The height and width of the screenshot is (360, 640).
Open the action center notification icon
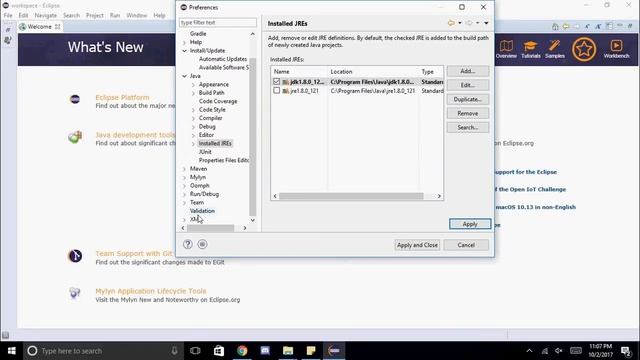[626, 351]
